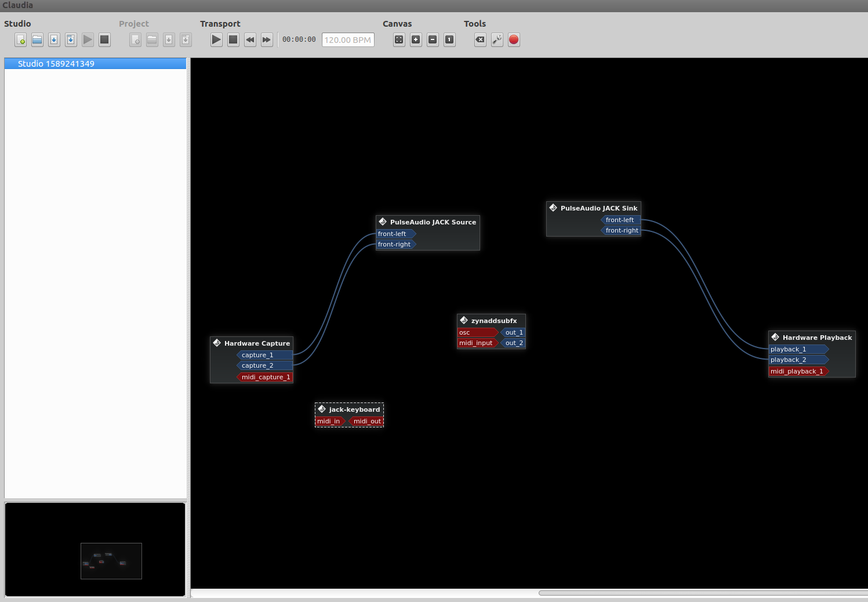Select the Hardware Playback node title

tap(817, 338)
